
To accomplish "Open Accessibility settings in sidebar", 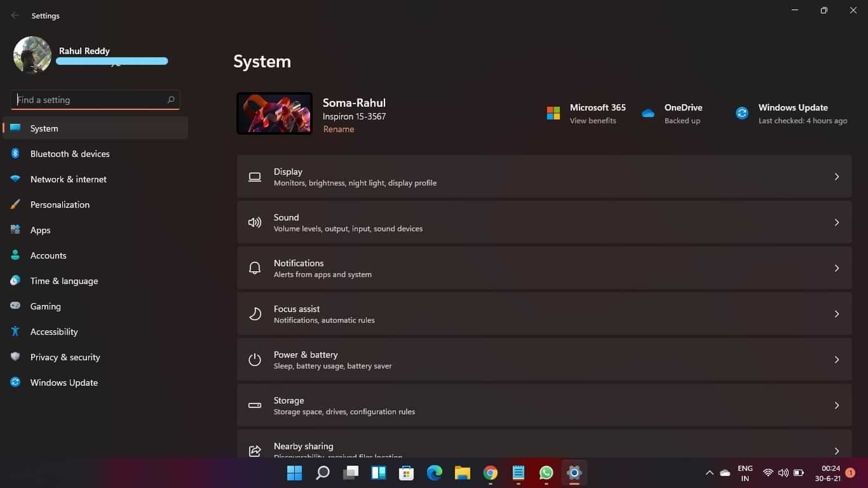I will [95, 332].
